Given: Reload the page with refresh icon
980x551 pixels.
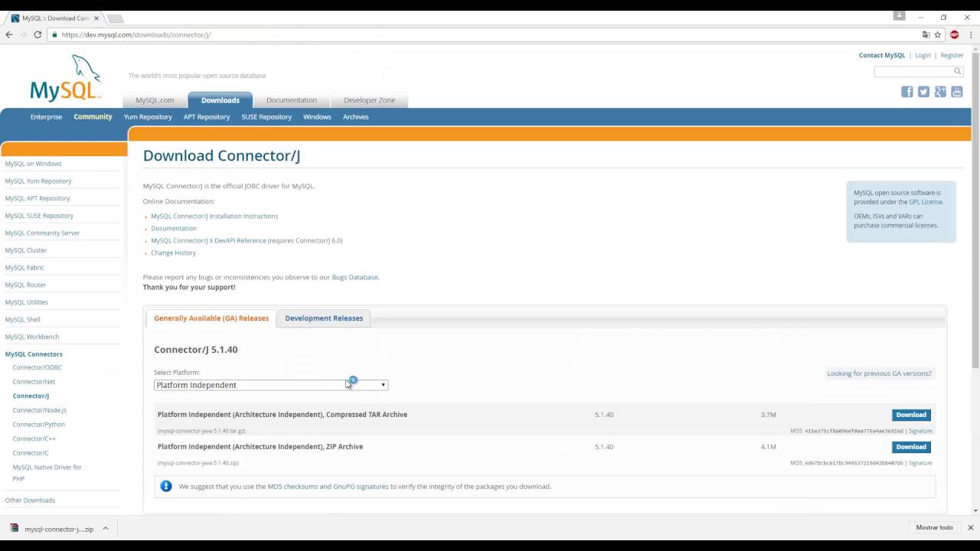Looking at the screenshot, I should click(x=38, y=34).
